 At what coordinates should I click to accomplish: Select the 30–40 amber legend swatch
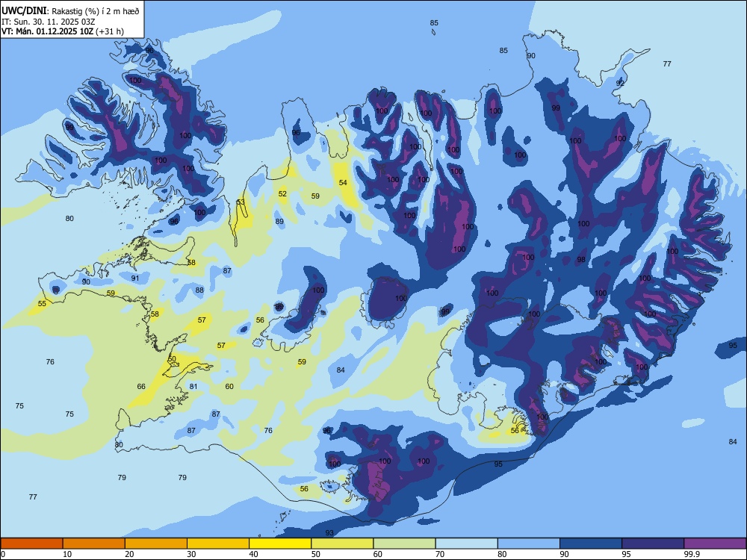[x=218, y=544]
